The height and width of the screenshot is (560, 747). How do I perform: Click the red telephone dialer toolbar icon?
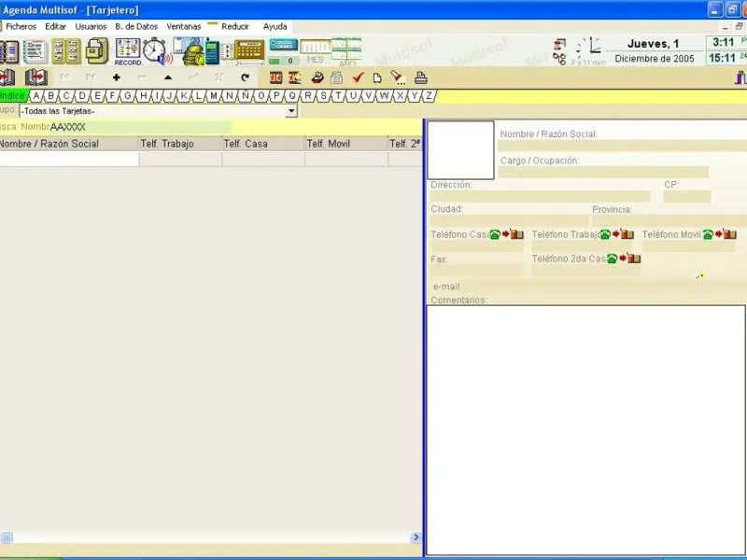point(317,77)
